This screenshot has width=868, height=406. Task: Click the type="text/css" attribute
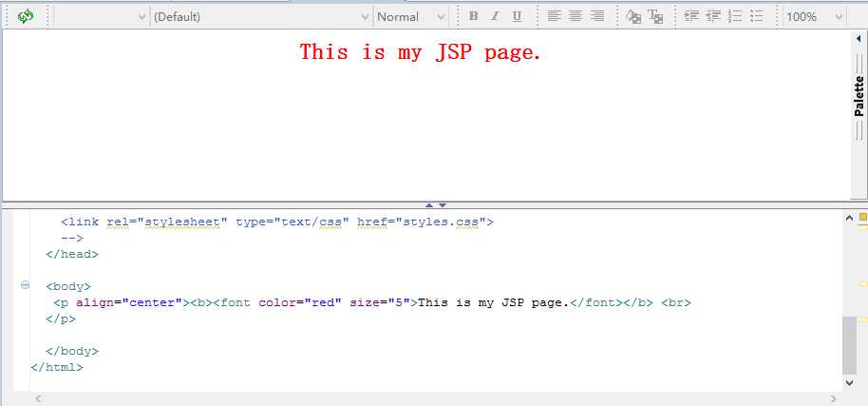tap(292, 222)
